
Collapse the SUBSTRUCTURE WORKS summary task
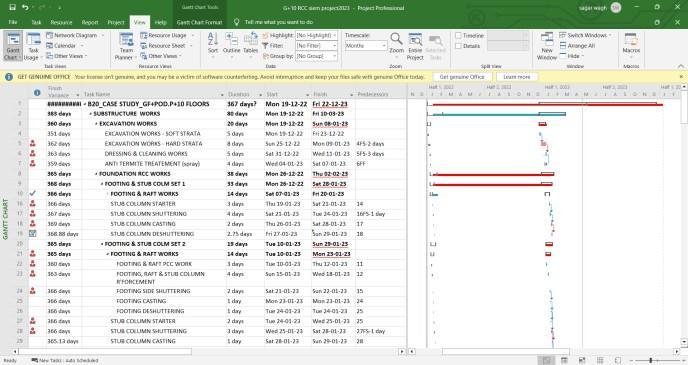(91, 114)
